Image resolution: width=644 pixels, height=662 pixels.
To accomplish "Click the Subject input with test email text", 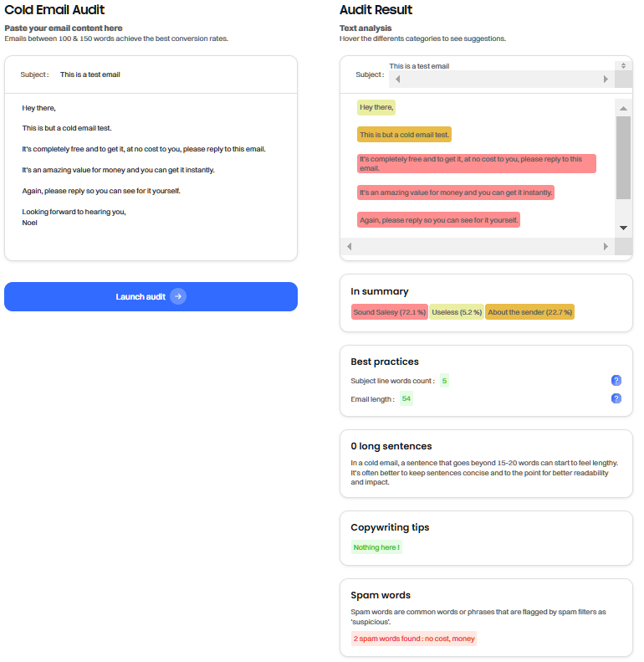I will [167, 74].
